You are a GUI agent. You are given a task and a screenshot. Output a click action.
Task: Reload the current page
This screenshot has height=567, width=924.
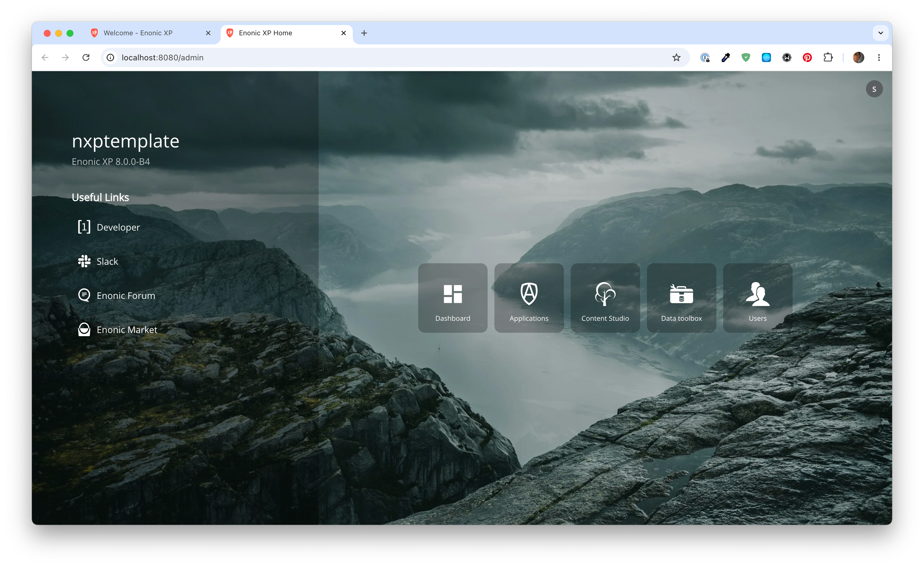[86, 57]
